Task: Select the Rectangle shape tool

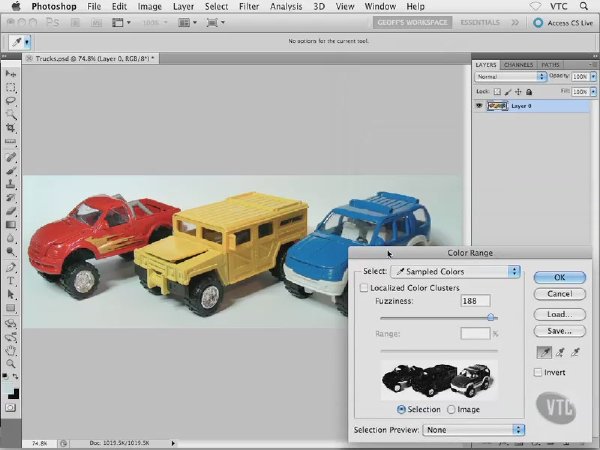Action: 11,308
